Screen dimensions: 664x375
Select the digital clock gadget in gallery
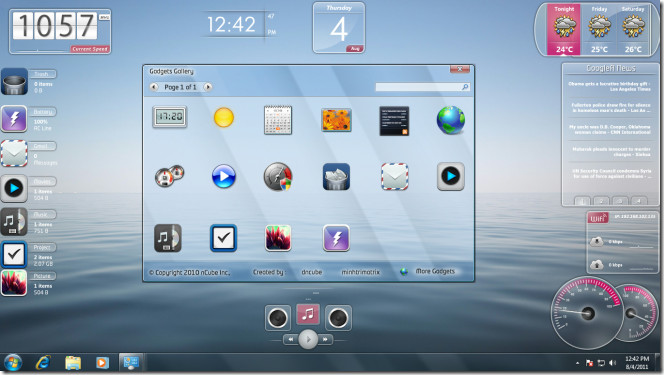[169, 117]
